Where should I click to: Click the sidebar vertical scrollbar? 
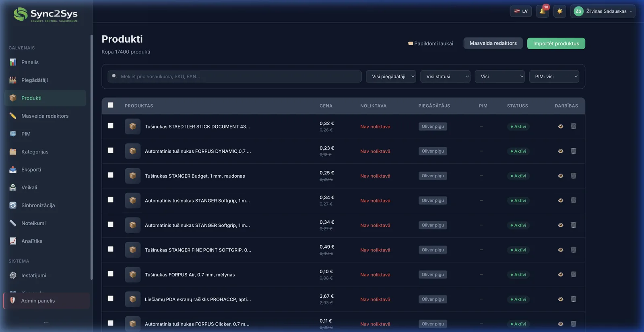tap(91, 157)
